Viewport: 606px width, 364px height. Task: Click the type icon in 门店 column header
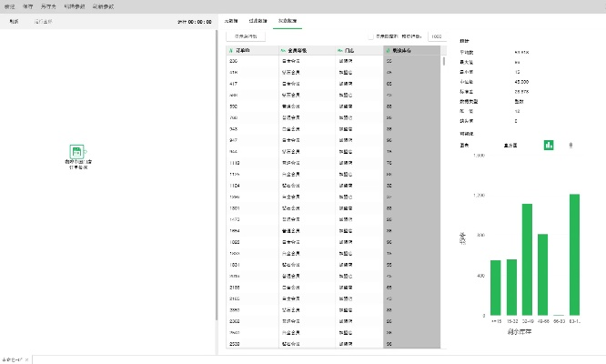point(338,50)
